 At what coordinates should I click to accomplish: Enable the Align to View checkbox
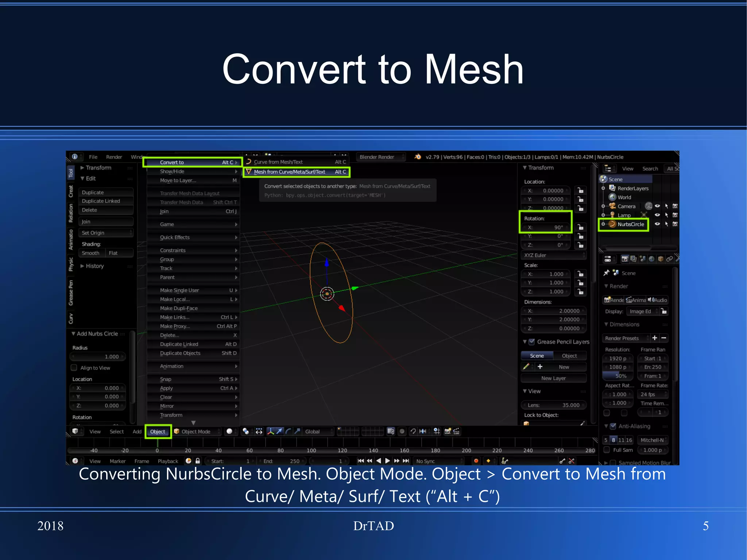click(x=74, y=367)
